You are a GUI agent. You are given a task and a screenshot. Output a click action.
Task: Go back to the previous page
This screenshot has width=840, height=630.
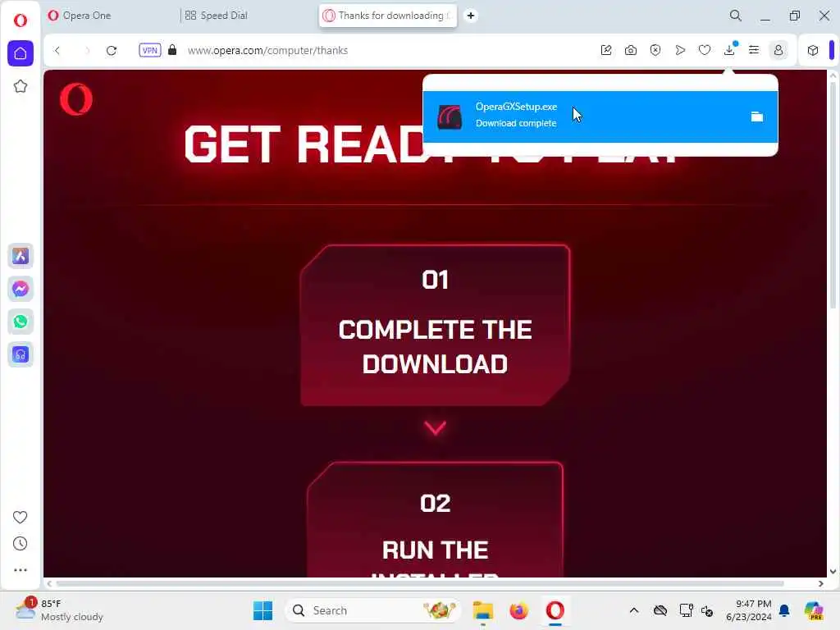(x=57, y=50)
